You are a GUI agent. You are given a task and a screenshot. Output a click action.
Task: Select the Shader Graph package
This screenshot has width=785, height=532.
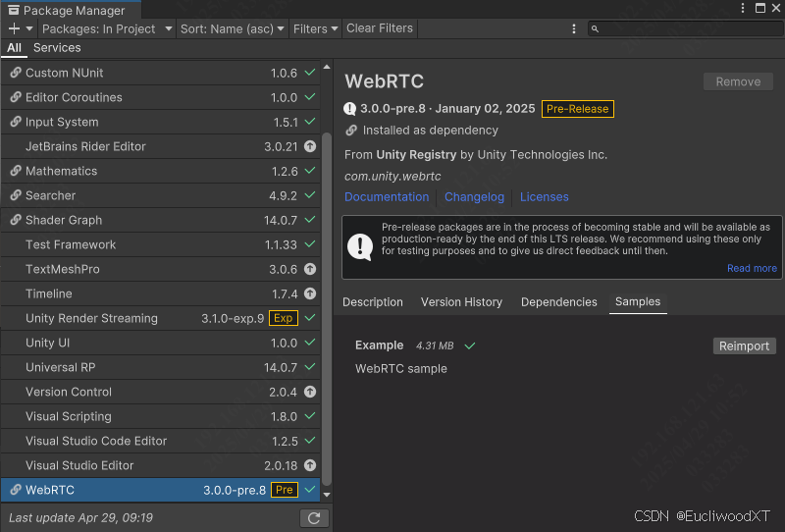point(161,220)
